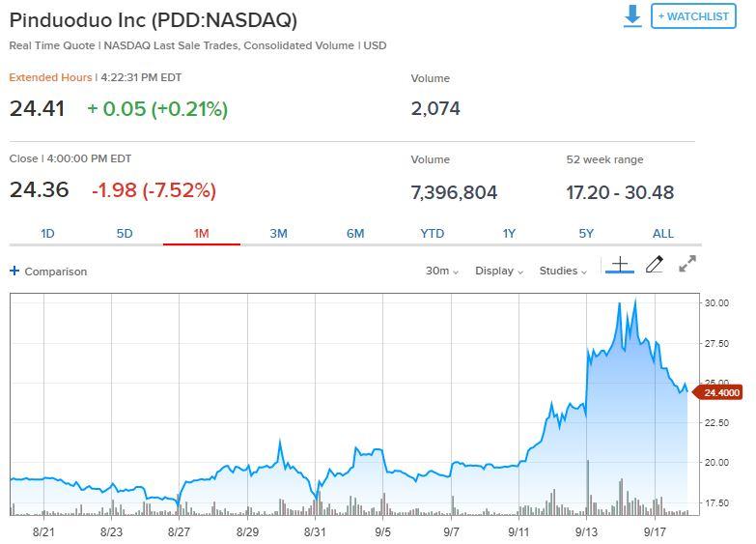
Task: Select the crosshair chart tool
Action: tap(620, 265)
